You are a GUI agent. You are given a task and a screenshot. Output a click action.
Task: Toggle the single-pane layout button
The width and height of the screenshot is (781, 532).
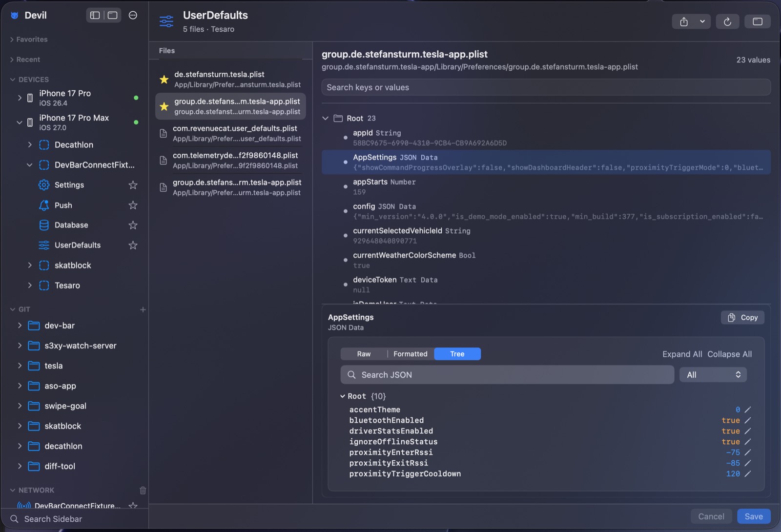pyautogui.click(x=113, y=15)
